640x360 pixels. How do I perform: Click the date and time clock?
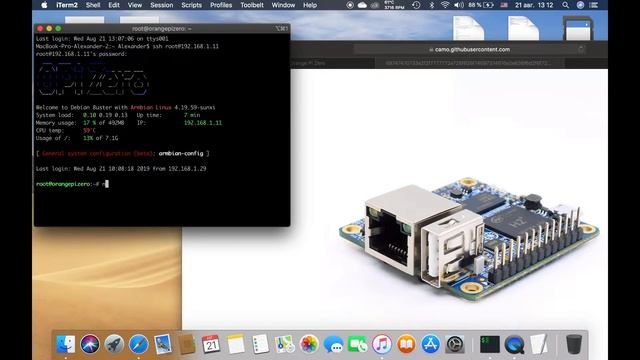[x=534, y=5]
